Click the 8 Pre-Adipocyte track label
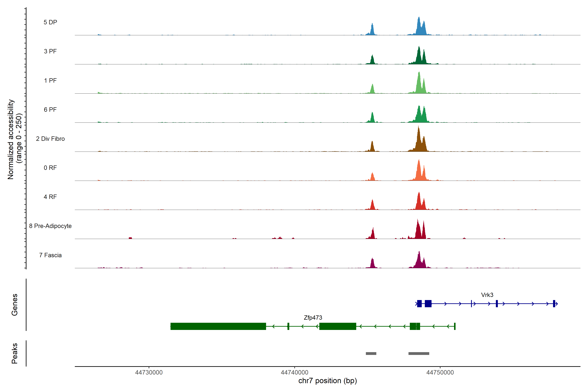 [50, 226]
